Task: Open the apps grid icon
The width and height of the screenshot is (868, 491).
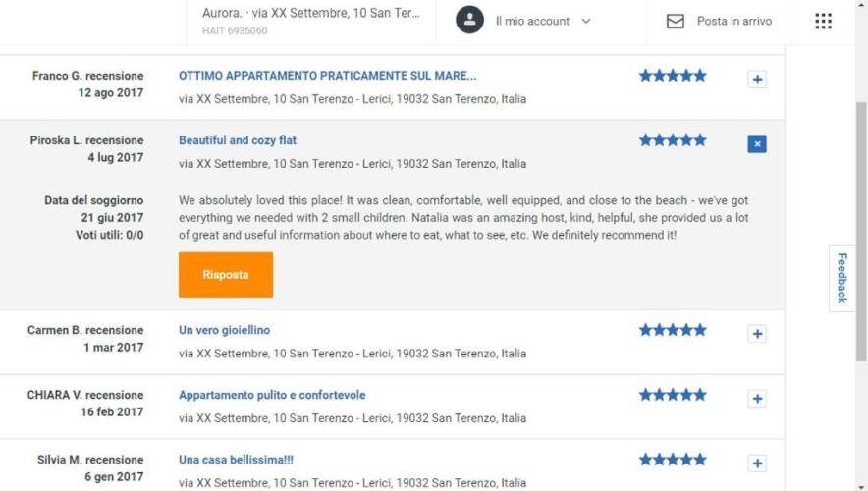Action: [x=823, y=21]
